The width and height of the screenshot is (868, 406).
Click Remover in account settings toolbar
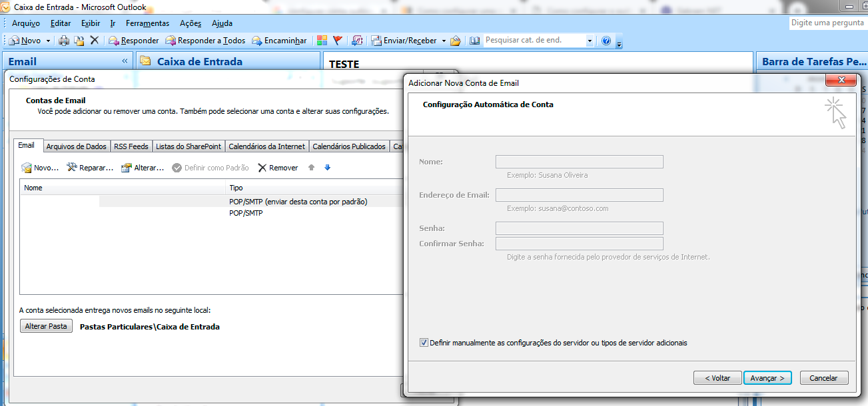tap(278, 168)
